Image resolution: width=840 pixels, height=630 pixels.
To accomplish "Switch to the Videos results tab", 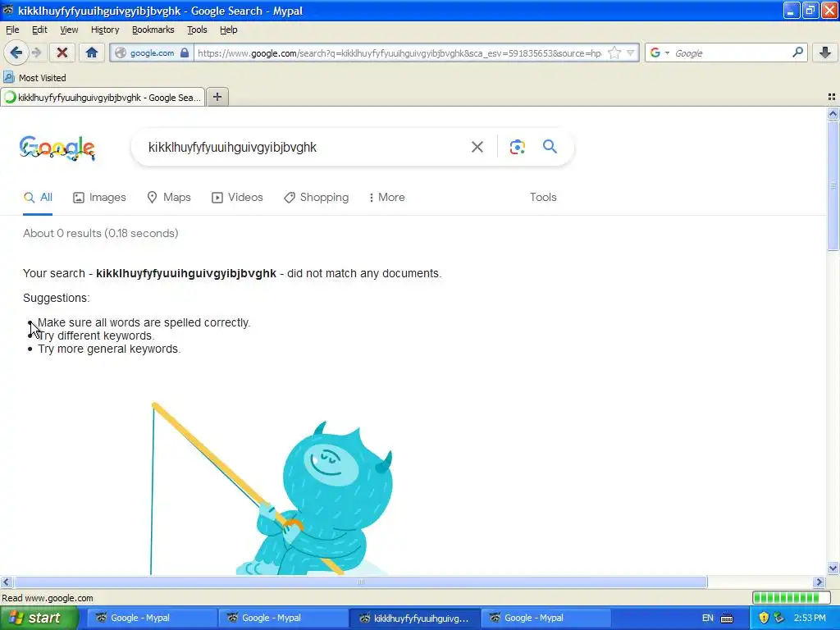I will [x=237, y=197].
